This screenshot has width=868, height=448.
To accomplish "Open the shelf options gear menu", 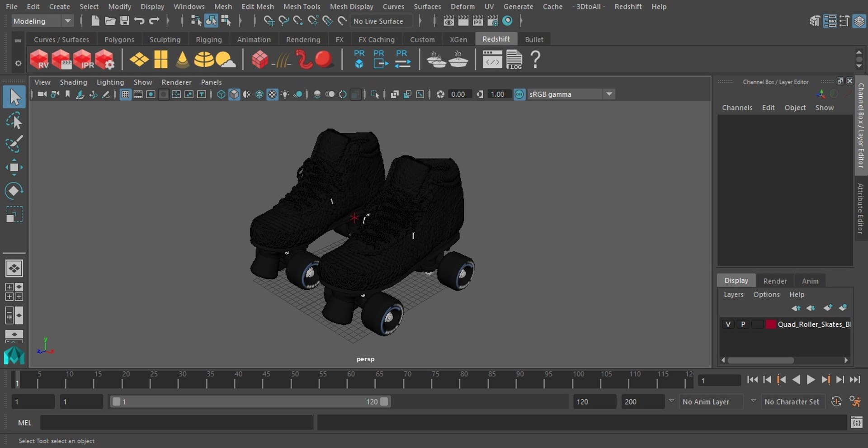I will pyautogui.click(x=18, y=63).
